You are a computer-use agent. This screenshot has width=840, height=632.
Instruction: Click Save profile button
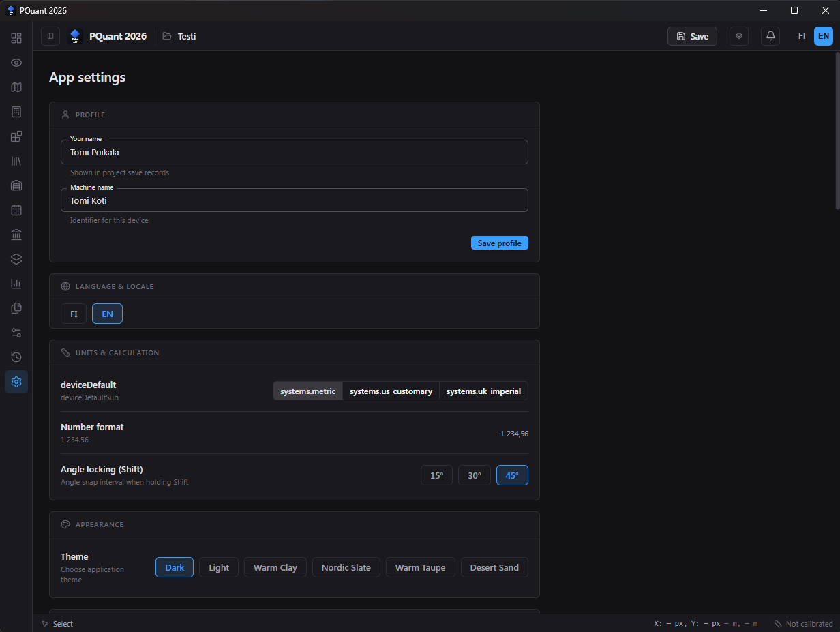pos(500,243)
